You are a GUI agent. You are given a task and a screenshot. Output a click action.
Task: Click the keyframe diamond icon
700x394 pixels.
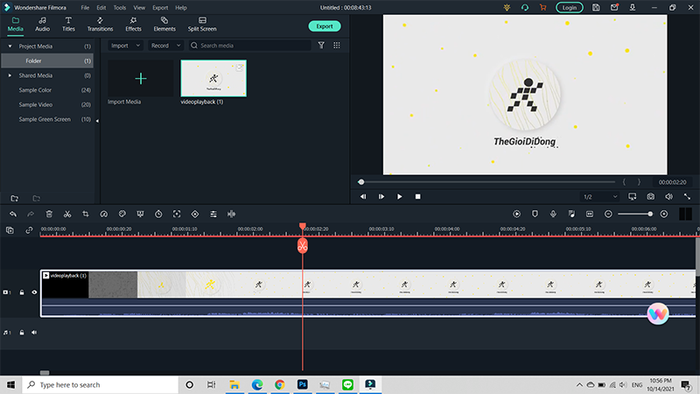[x=195, y=214]
